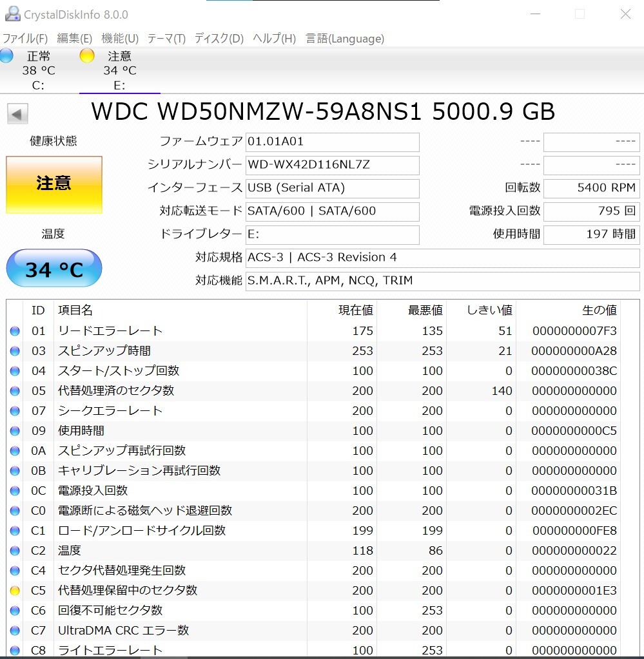Viewport: 644px width, 659px height.
Task: Select raw value 000000000A28
Action: pos(574,351)
